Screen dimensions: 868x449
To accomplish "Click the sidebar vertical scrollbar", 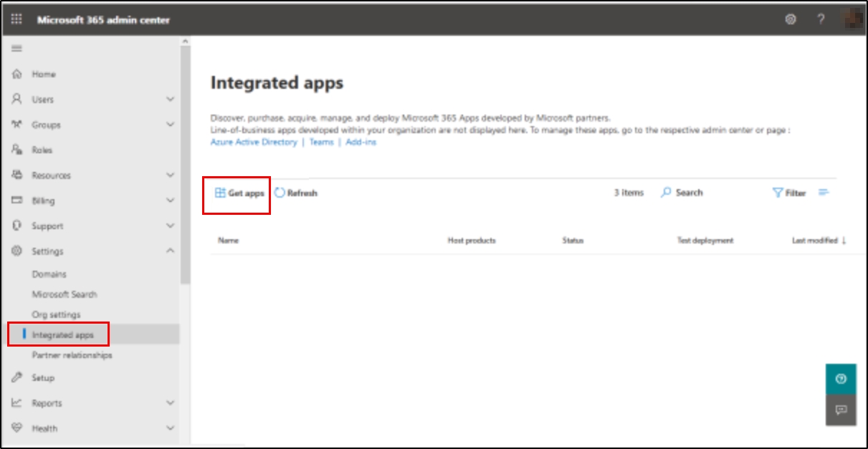I will coord(186,165).
